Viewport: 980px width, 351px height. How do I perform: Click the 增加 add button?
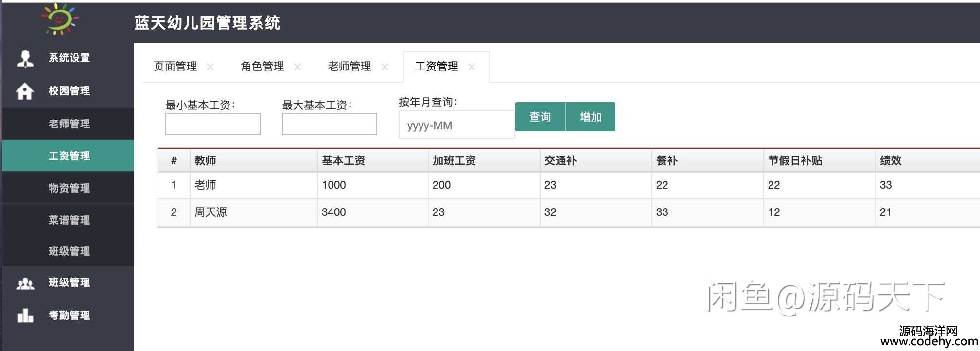coord(591,117)
